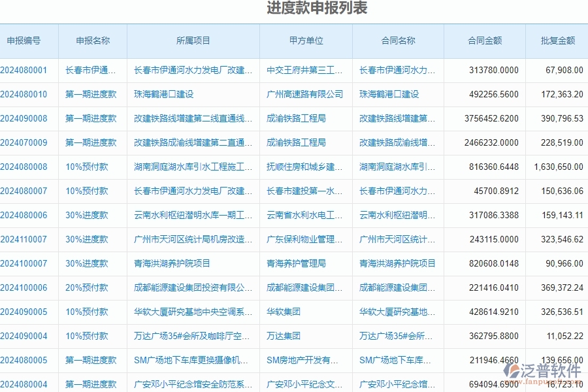
Task: Open declaration record 2024080007
Action: tap(28, 191)
